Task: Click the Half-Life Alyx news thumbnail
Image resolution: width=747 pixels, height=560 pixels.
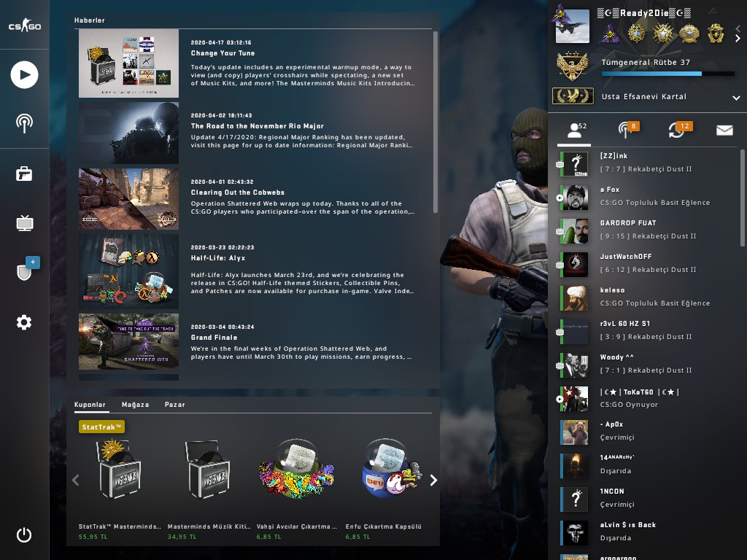Action: [x=128, y=271]
